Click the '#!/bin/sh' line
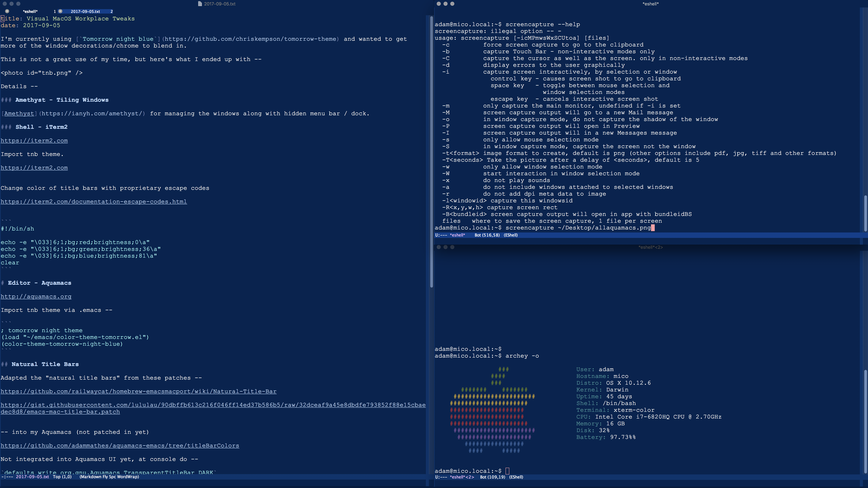 coord(17,229)
